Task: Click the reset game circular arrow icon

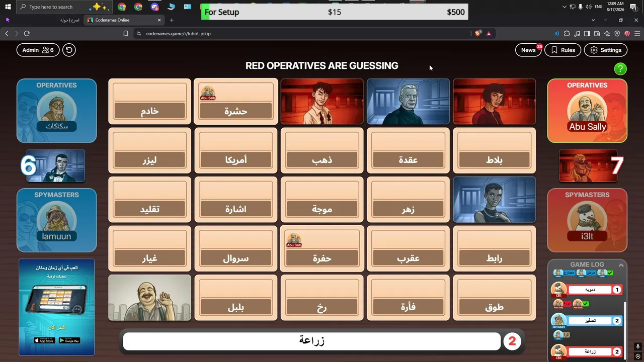Action: 69,50
